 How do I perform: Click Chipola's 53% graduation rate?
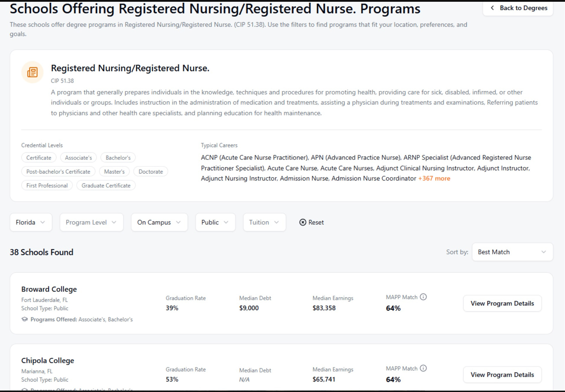pyautogui.click(x=172, y=379)
